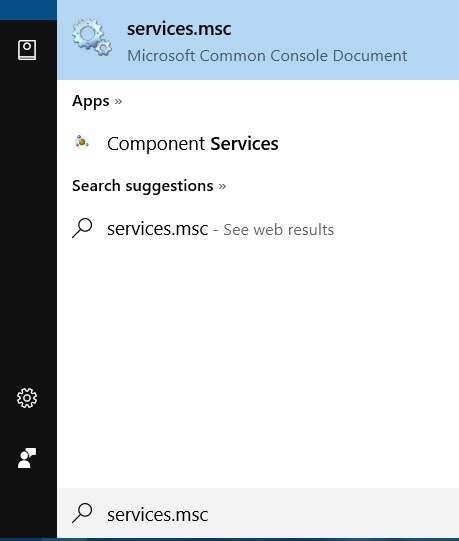
Task: Open the feedback person icon in the sidebar
Action: [x=27, y=458]
